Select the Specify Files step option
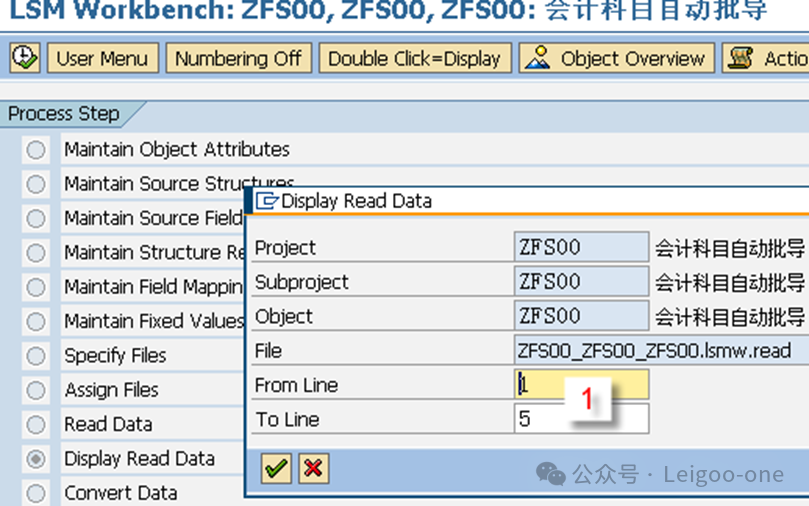Viewport: 809px width, 506px height. click(37, 356)
